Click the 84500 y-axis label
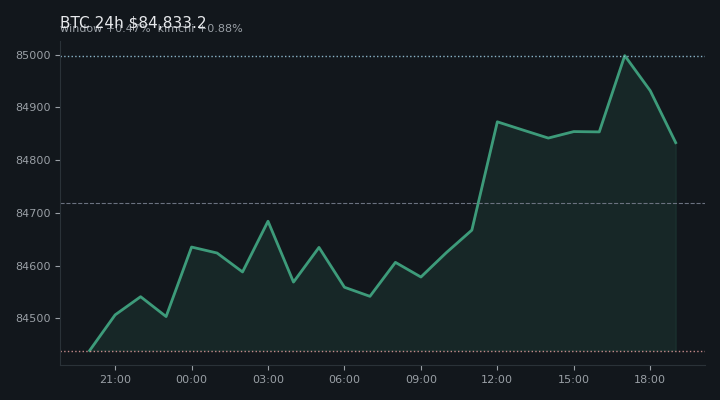 pos(33,319)
